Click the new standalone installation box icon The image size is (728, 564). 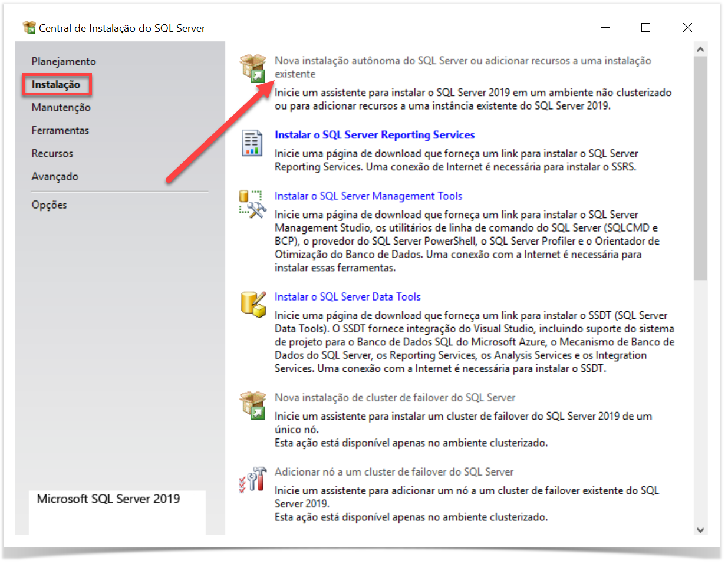coord(253,68)
